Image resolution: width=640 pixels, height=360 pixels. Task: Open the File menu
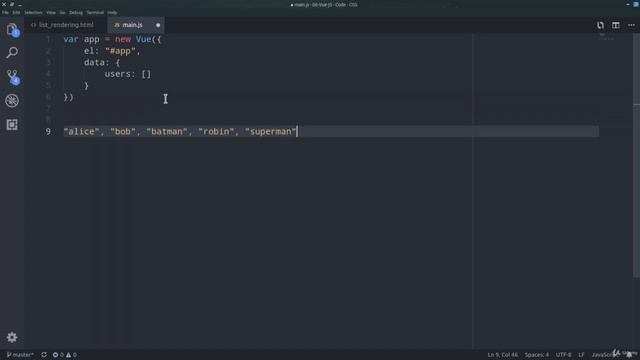tap(5, 13)
